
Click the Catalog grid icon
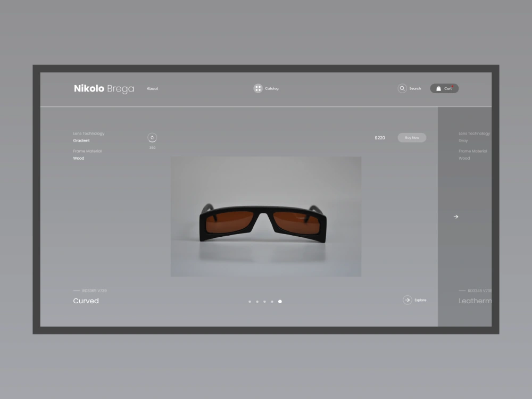click(x=258, y=88)
